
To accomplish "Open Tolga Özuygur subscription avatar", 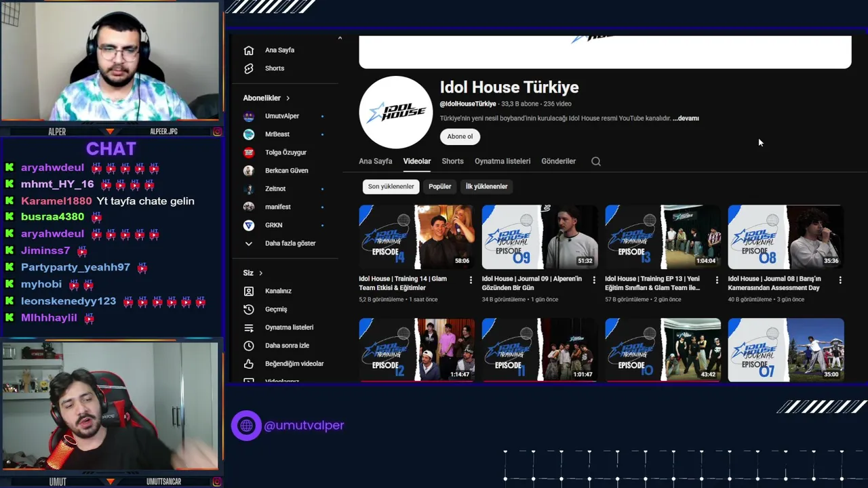I will click(249, 152).
